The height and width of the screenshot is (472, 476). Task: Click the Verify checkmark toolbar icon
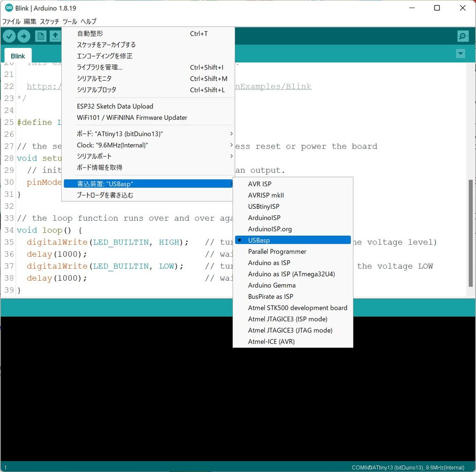(9, 36)
